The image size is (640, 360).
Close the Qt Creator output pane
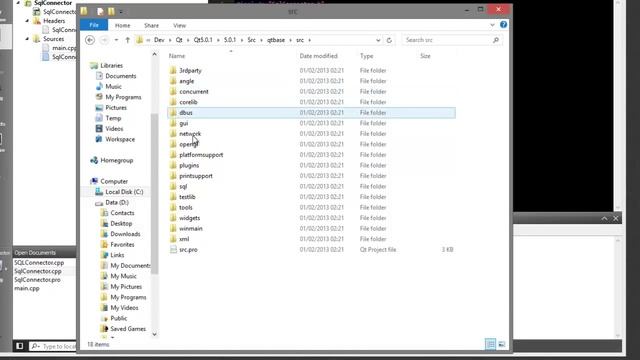pos(616,219)
